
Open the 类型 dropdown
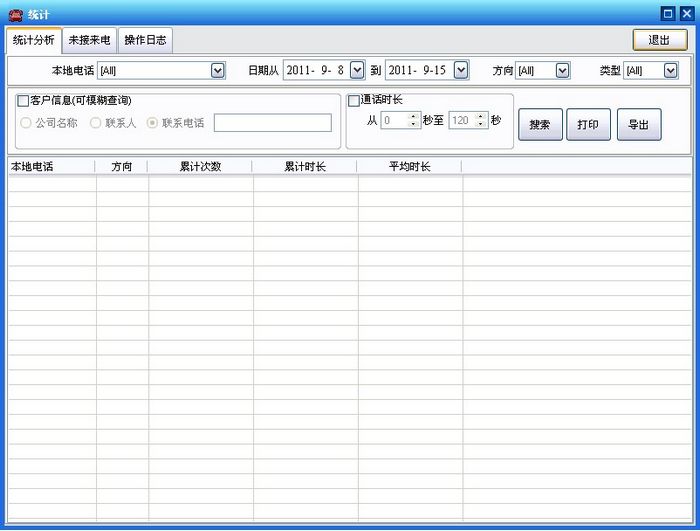coord(670,71)
